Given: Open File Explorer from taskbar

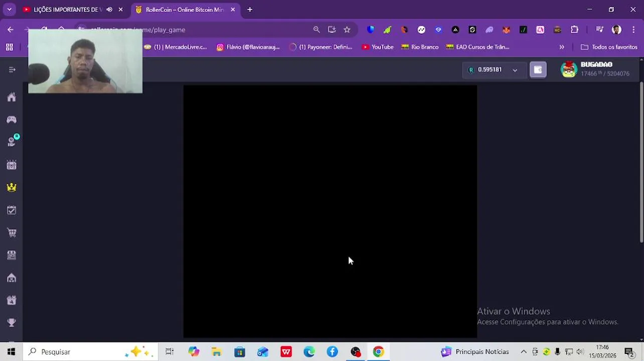Looking at the screenshot, I should [216, 351].
